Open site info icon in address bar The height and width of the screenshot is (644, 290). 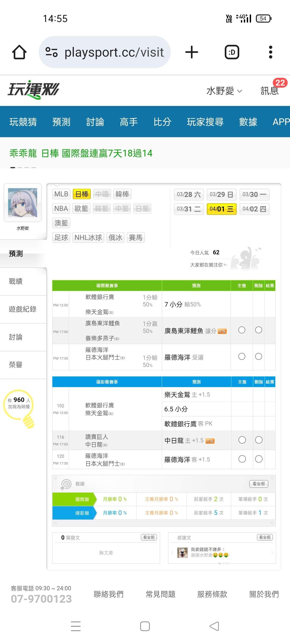tap(52, 52)
